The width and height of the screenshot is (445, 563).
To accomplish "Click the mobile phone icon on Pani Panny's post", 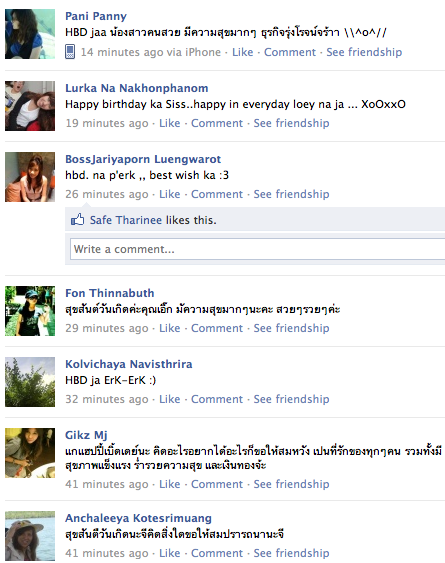I will coord(70,52).
